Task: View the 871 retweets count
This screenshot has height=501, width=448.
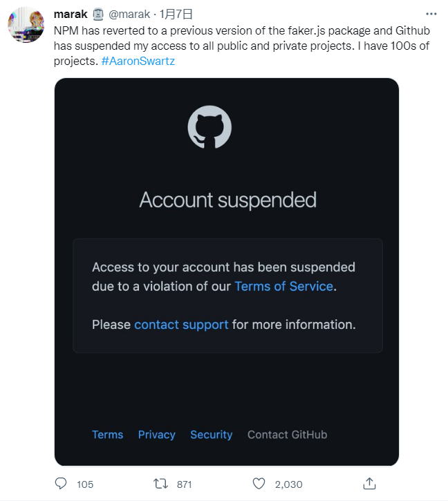Action: 185,484
